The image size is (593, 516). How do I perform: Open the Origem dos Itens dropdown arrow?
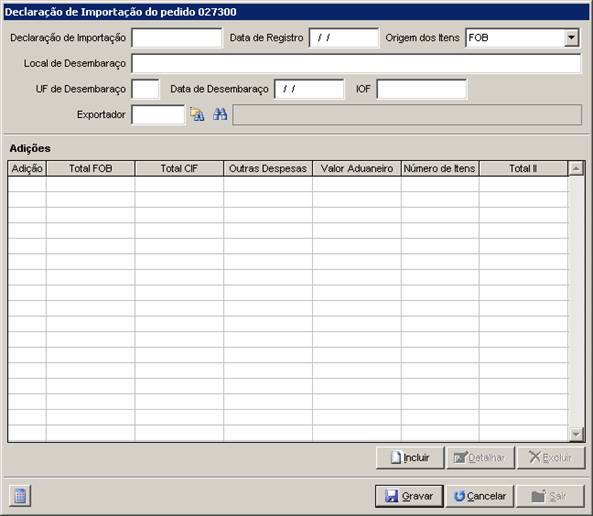coord(571,37)
